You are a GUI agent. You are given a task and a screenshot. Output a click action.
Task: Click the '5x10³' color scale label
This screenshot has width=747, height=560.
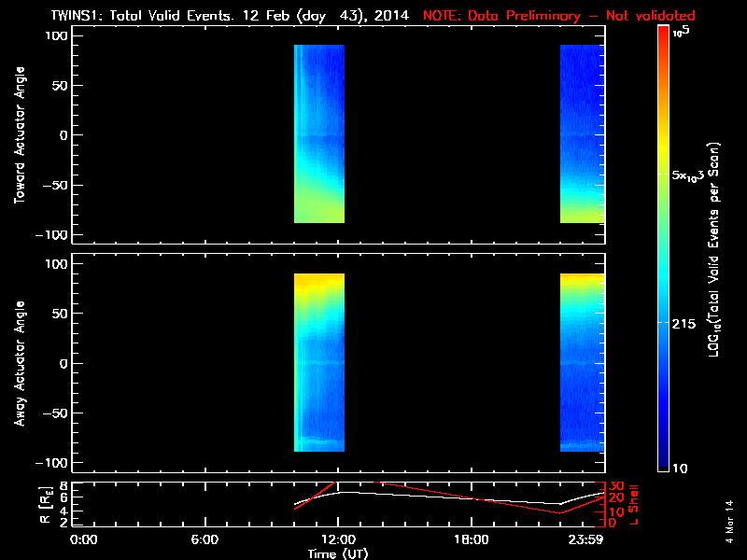[x=693, y=175]
